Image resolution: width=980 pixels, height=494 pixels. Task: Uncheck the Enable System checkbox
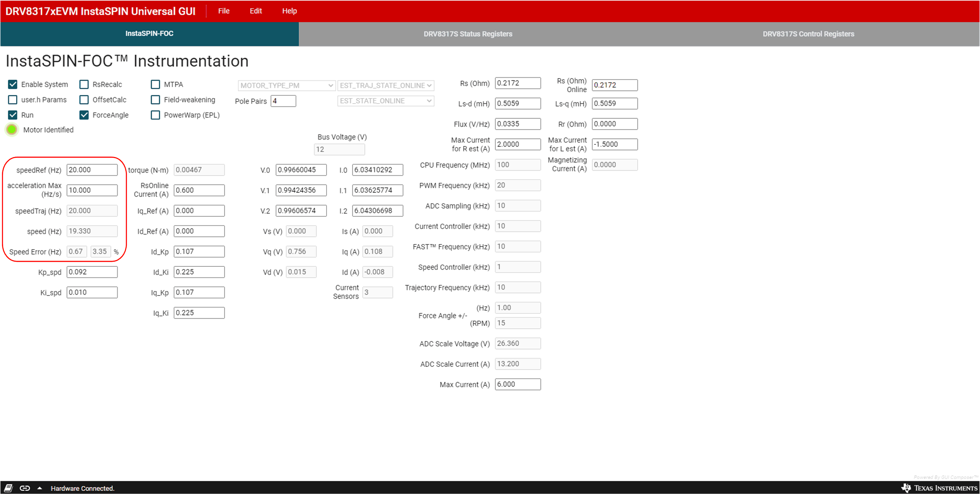(13, 84)
